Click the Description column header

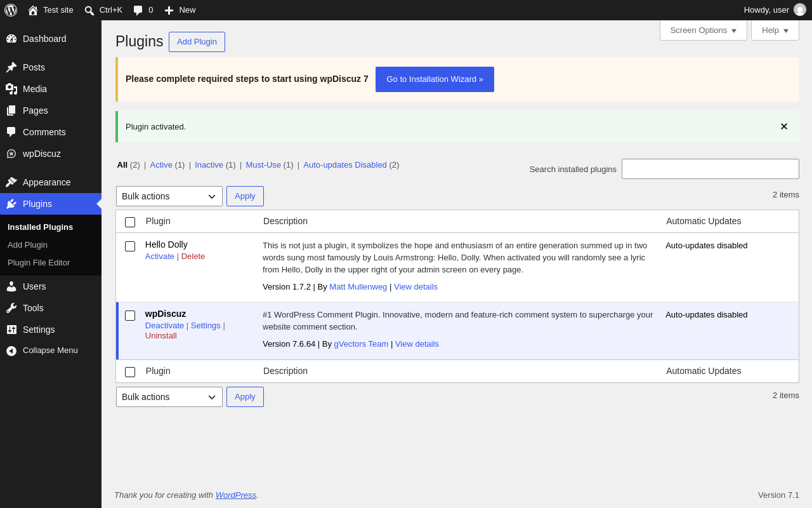pyautogui.click(x=285, y=221)
